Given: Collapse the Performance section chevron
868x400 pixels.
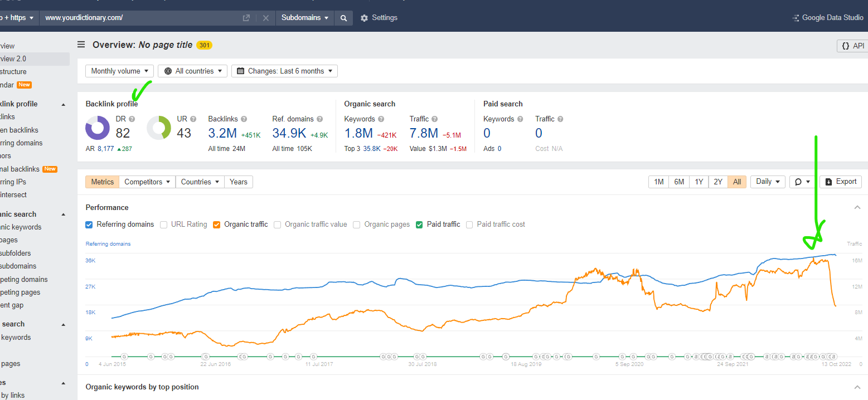Looking at the screenshot, I should tap(857, 207).
